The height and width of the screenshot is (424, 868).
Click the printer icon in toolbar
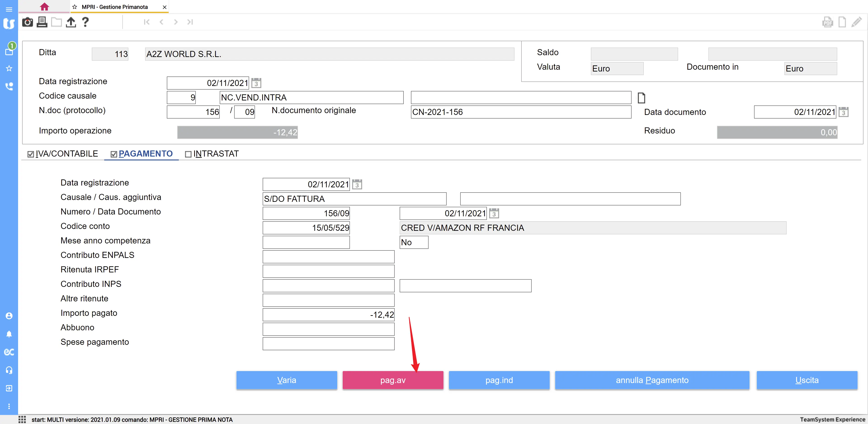(42, 22)
